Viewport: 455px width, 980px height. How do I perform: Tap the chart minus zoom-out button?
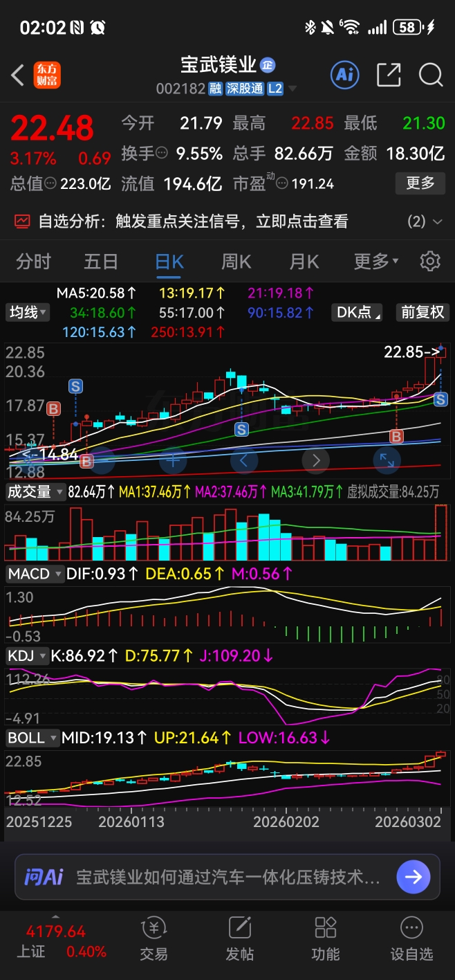[101, 460]
